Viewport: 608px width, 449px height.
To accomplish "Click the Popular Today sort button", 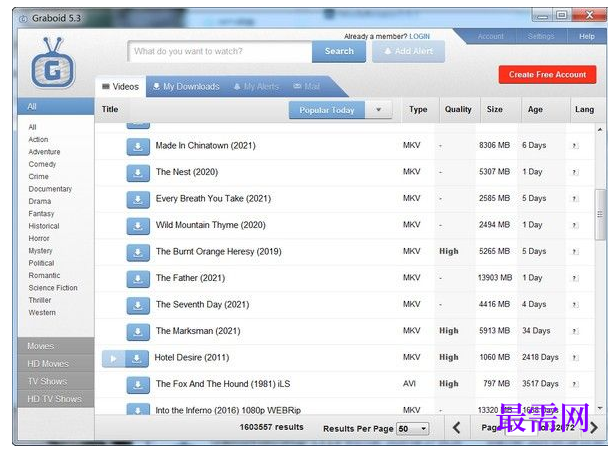I will point(327,110).
